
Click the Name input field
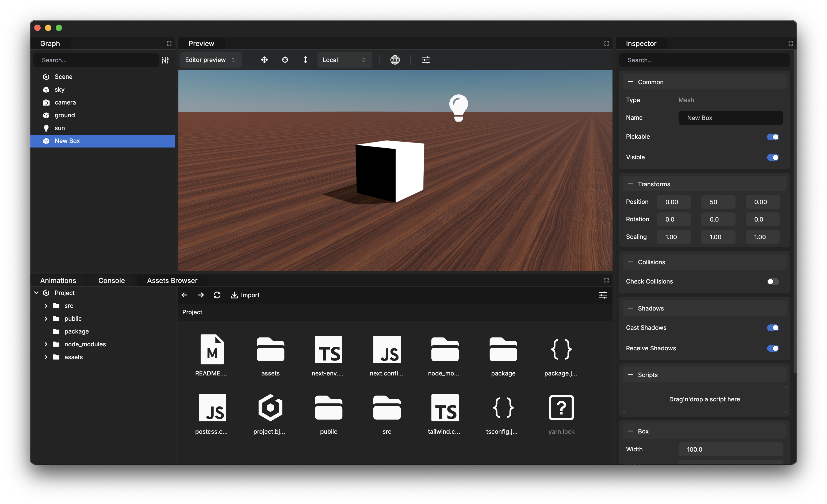coord(730,118)
